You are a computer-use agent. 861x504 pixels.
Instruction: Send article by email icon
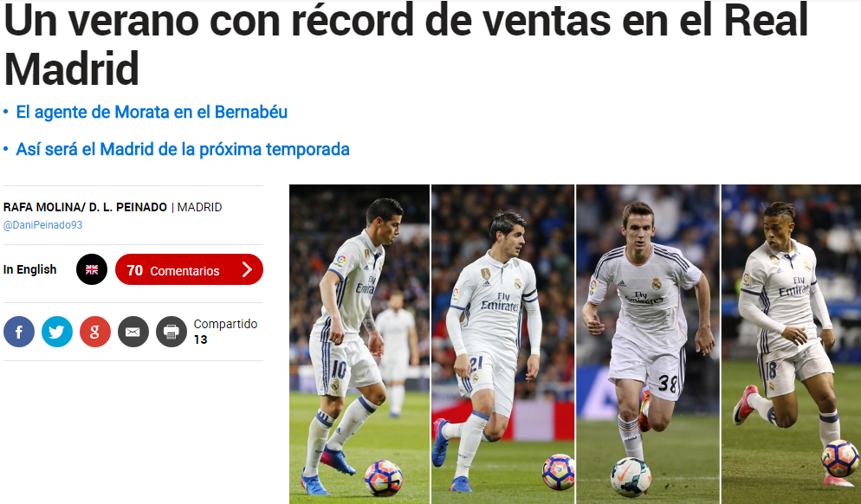133,332
